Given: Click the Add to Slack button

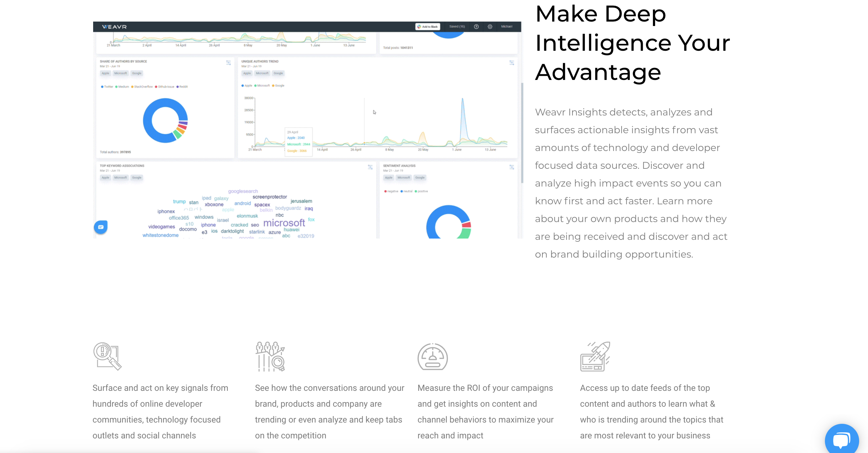Looking at the screenshot, I should click(428, 27).
